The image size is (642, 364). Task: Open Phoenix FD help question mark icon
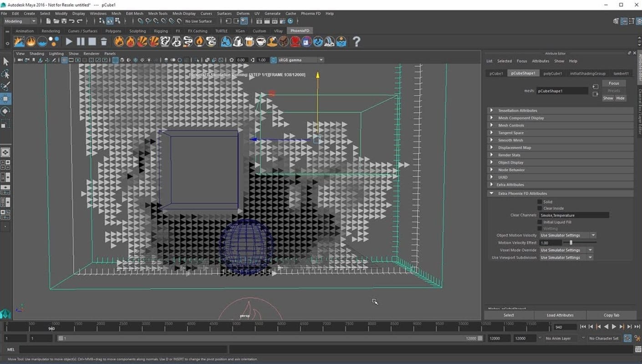pos(357,42)
